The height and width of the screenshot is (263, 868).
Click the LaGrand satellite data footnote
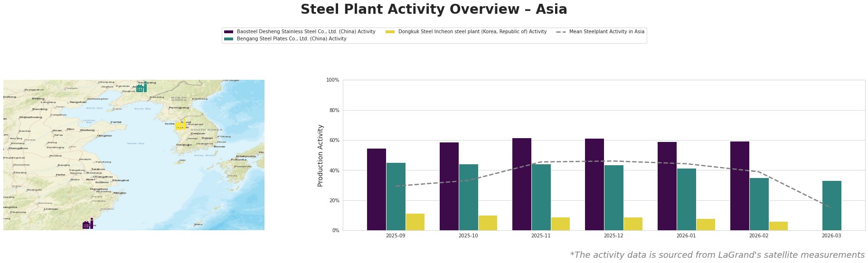(x=717, y=255)
